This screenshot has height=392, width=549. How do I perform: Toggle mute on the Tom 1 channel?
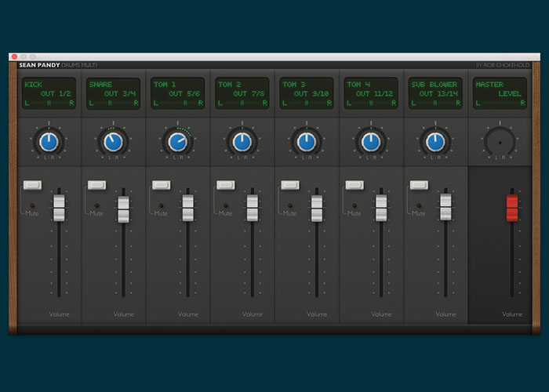[x=161, y=185]
